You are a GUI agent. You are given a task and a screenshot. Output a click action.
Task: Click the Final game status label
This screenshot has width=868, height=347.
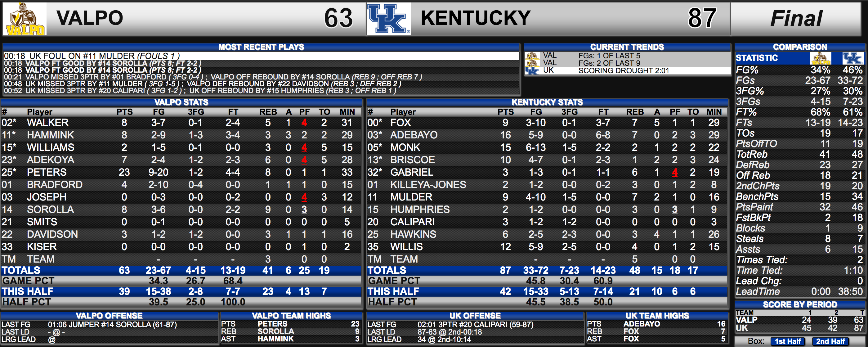pyautogui.click(x=796, y=19)
